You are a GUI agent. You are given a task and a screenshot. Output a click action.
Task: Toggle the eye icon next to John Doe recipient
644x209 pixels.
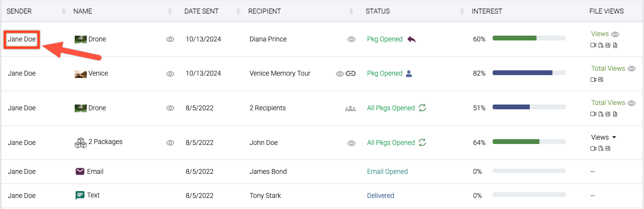[351, 143]
